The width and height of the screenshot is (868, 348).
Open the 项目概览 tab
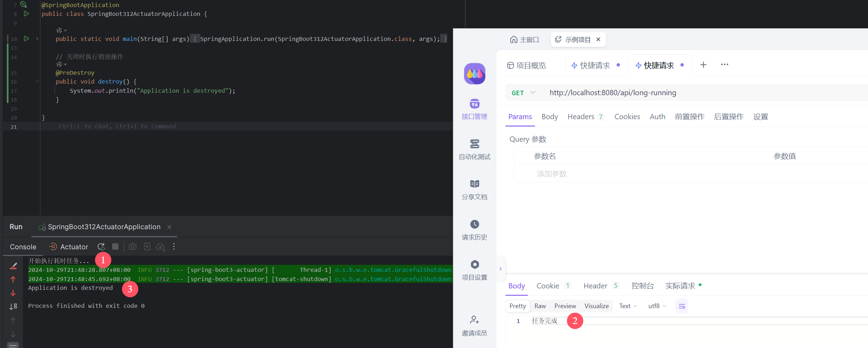click(x=527, y=66)
